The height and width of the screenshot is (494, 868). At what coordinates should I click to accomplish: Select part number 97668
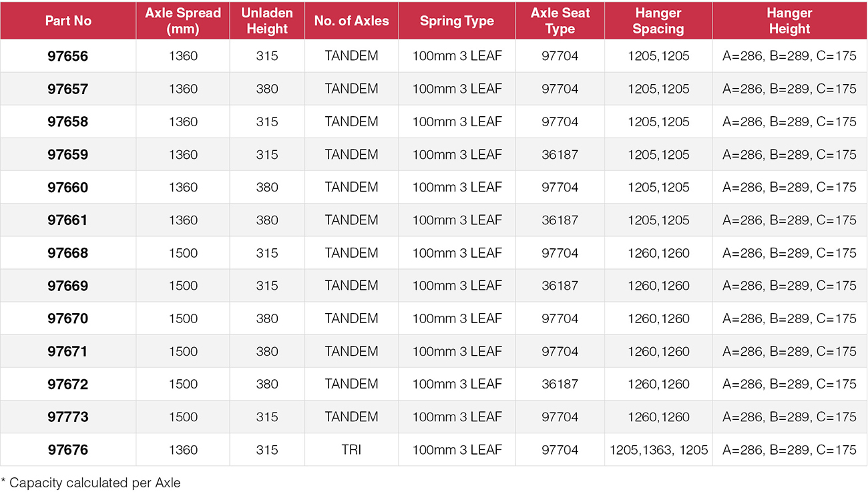pos(68,253)
